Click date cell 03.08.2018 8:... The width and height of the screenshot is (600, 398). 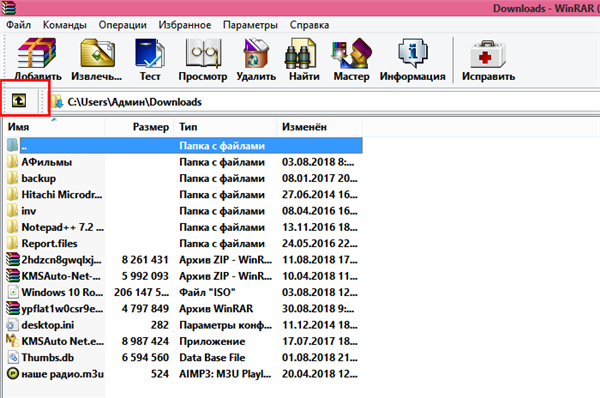(318, 162)
